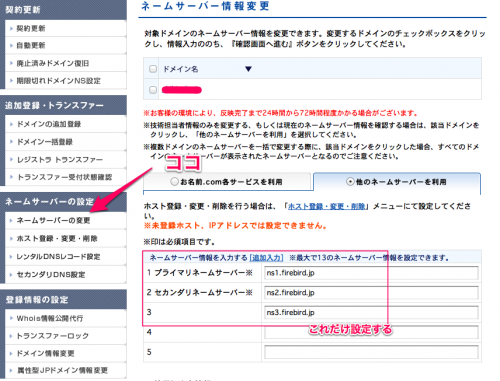Focus empty nameserver 5 field

click(371, 352)
